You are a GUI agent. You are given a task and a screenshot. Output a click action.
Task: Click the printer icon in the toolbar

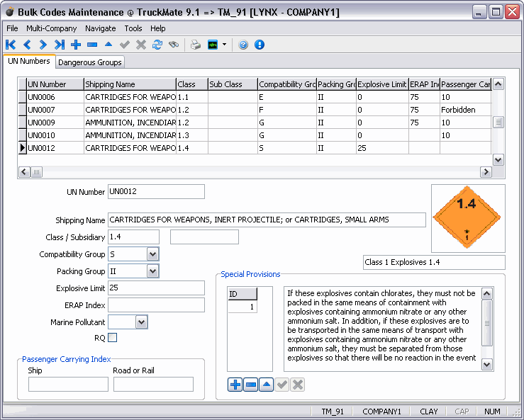click(x=196, y=45)
